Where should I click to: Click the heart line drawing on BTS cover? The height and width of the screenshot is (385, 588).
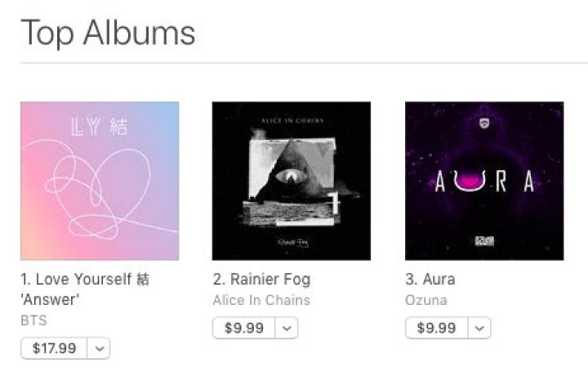90,193
